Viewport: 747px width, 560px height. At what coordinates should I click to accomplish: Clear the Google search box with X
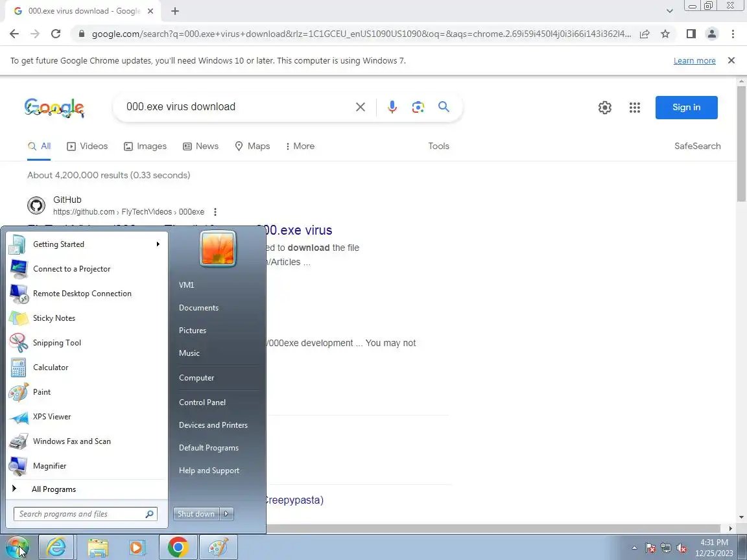coord(361,107)
